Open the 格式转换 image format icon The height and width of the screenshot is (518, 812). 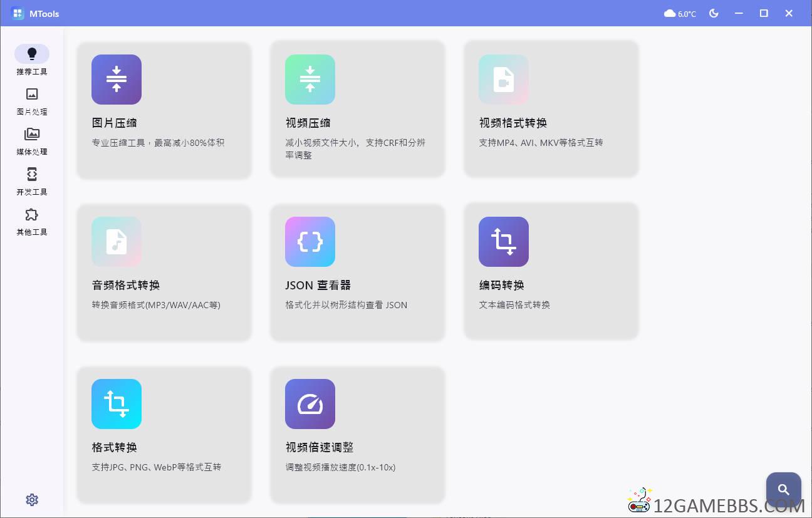pyautogui.click(x=117, y=404)
